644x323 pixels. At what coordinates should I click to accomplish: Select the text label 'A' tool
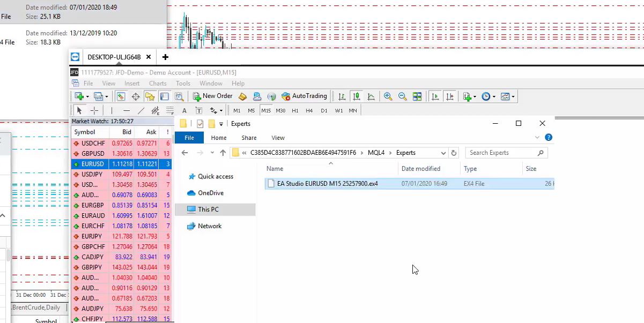tap(184, 111)
